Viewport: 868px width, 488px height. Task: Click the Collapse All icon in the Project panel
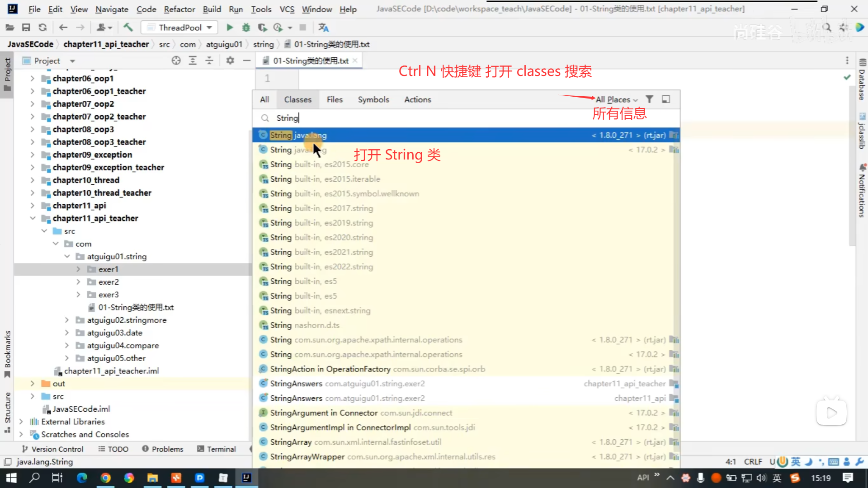(209, 61)
